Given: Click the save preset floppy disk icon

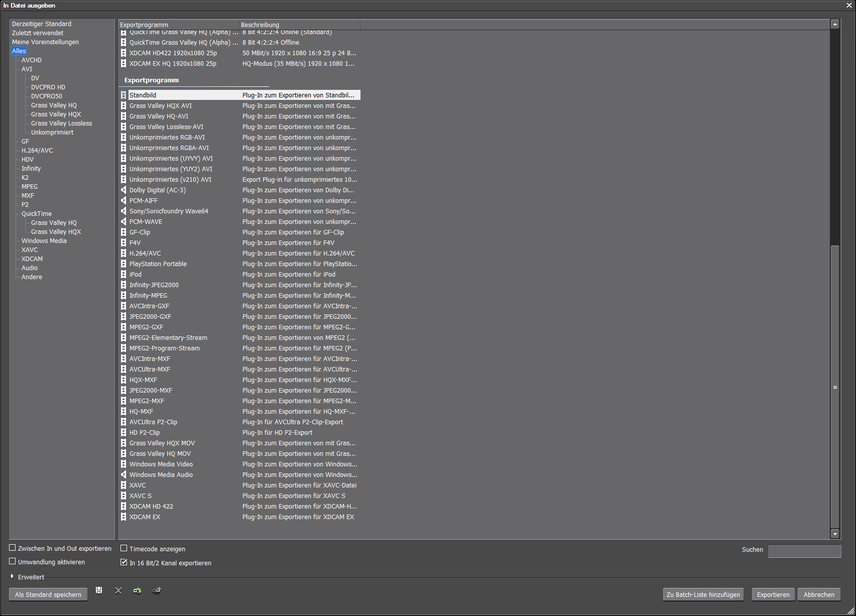Looking at the screenshot, I should click(x=99, y=590).
